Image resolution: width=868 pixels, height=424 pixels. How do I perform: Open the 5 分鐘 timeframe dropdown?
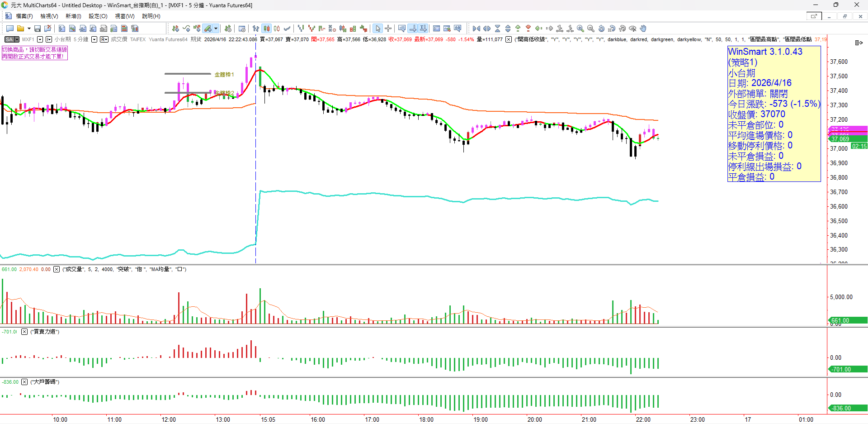94,39
